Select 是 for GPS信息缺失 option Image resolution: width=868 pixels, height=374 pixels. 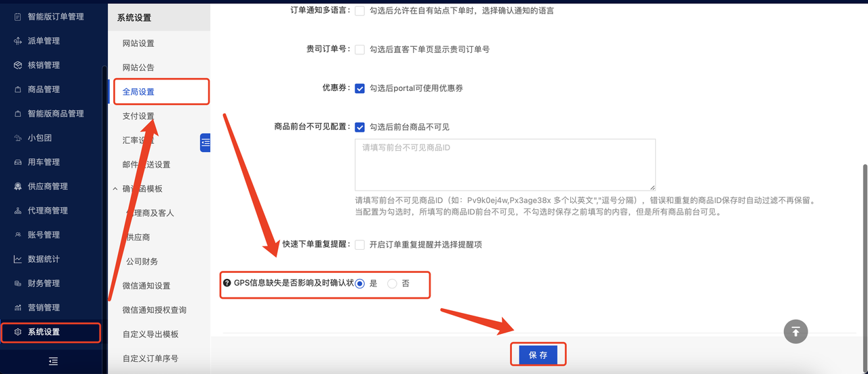[360, 284]
